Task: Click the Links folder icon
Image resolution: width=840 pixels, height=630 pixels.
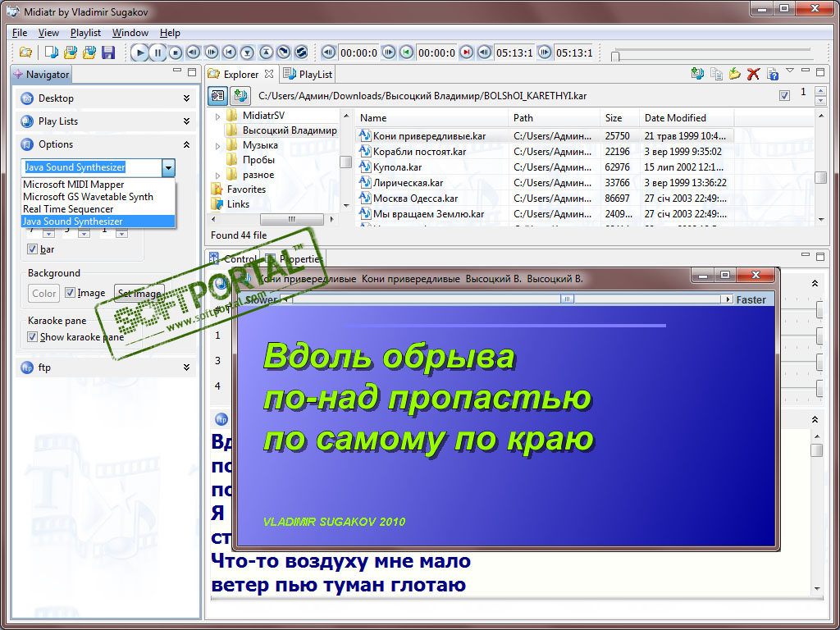Action: tap(217, 204)
